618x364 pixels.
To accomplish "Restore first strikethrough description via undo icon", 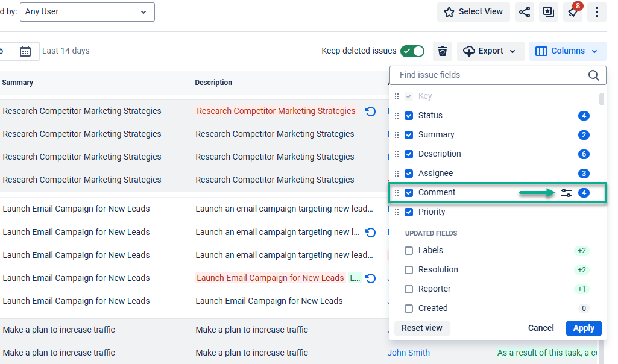I will 371,111.
